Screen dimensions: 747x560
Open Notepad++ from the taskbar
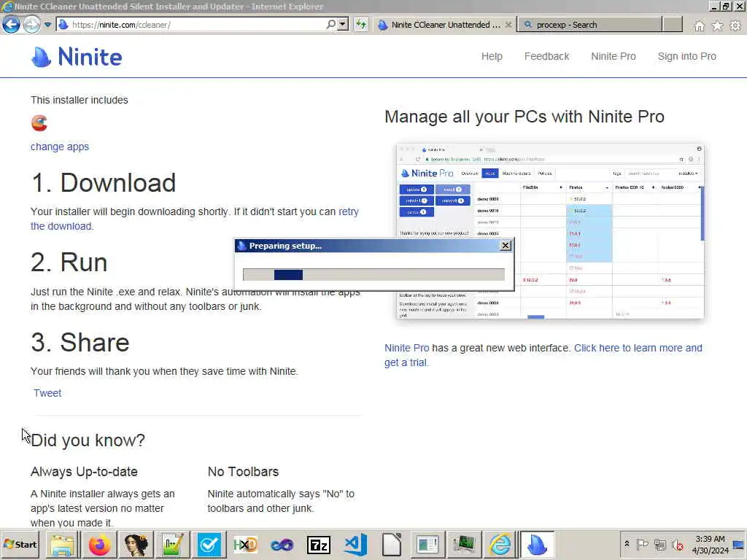[172, 544]
